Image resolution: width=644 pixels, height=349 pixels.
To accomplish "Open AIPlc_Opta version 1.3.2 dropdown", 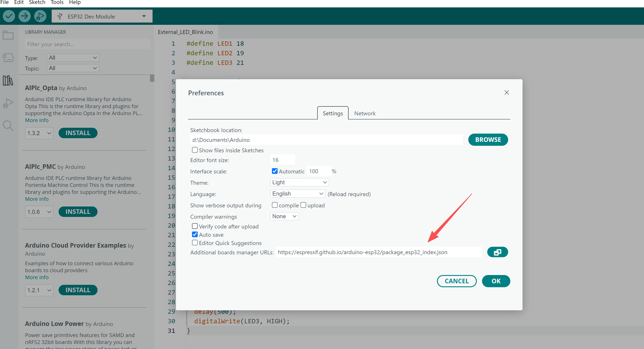I will (39, 133).
